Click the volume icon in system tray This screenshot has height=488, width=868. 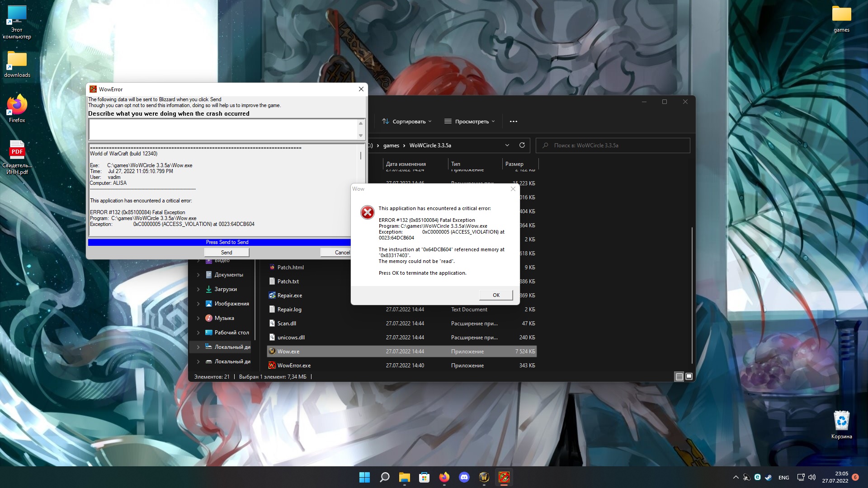pos(811,477)
